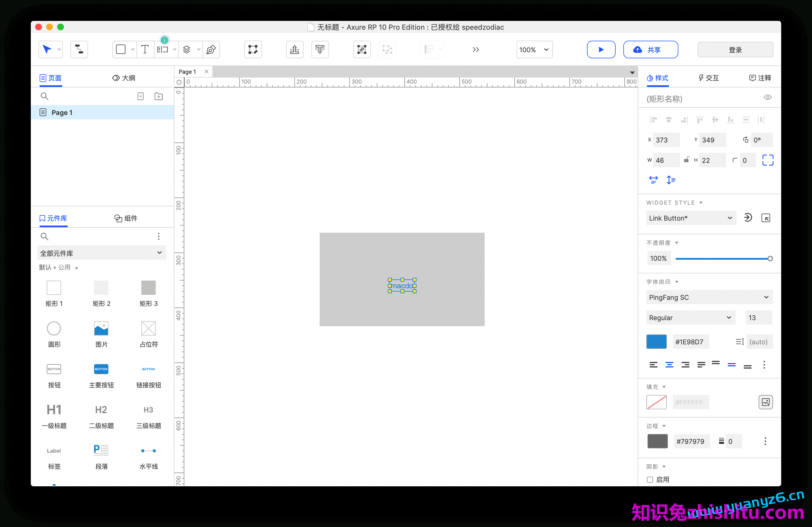This screenshot has height=527, width=812.
Task: Click the 登录 login button
Action: [735, 50]
